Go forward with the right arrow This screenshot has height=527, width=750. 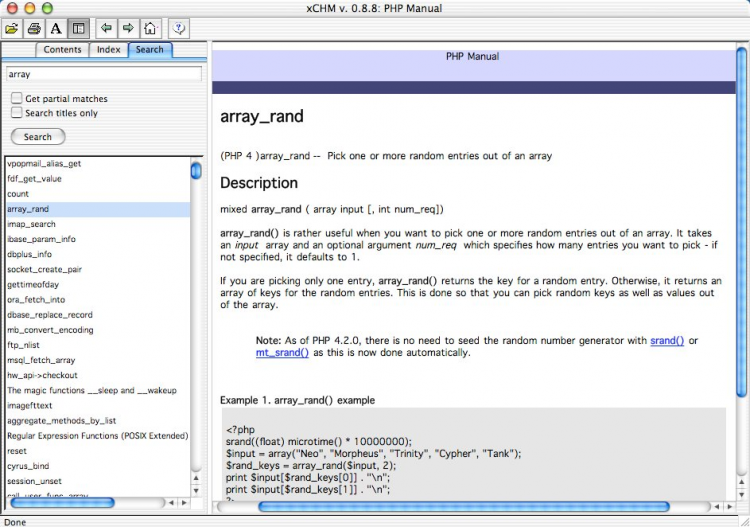pos(128,29)
